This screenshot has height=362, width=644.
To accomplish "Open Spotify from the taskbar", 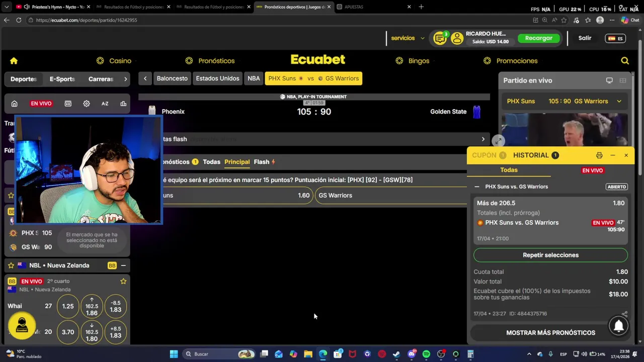I will (426, 354).
